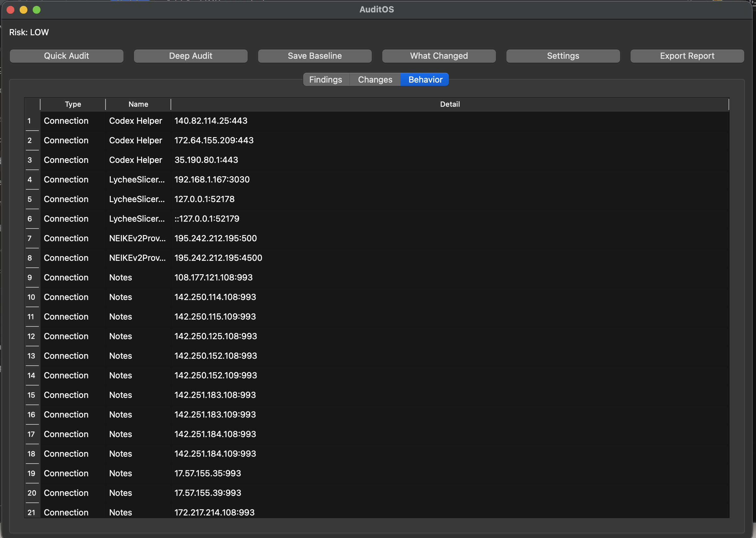Switch to the Findings tab
This screenshot has width=756, height=538.
click(x=326, y=80)
